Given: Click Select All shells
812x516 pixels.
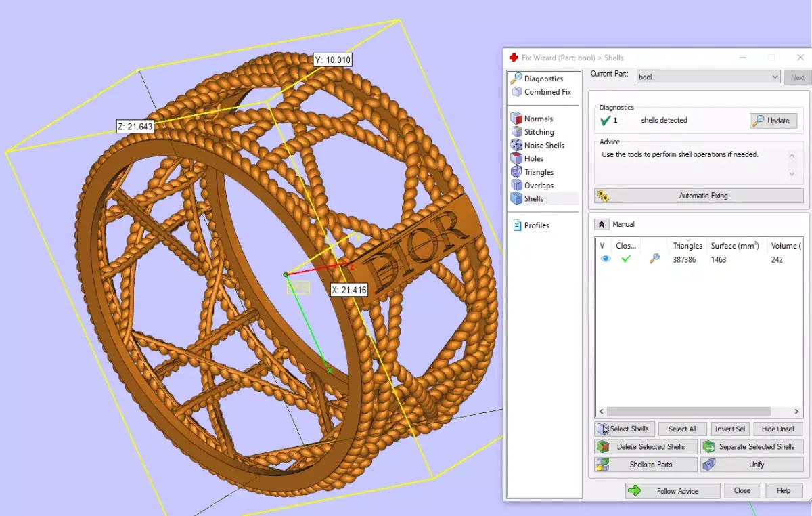Looking at the screenshot, I should tap(682, 429).
